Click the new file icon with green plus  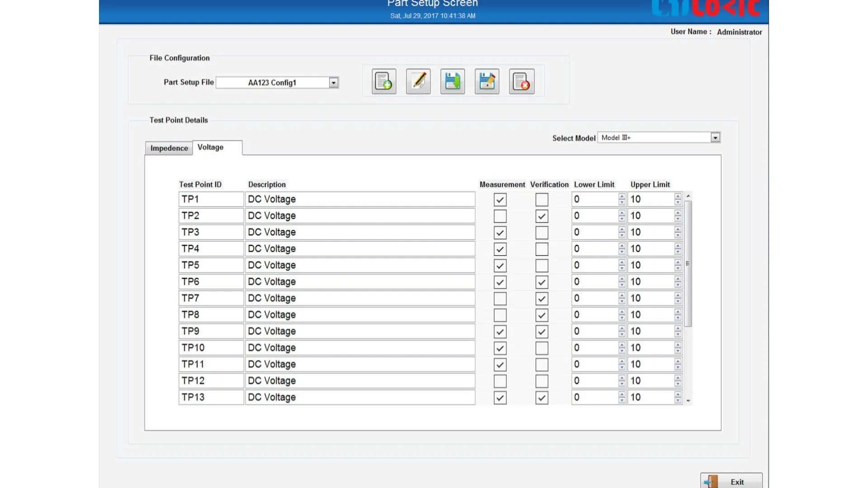pyautogui.click(x=384, y=81)
